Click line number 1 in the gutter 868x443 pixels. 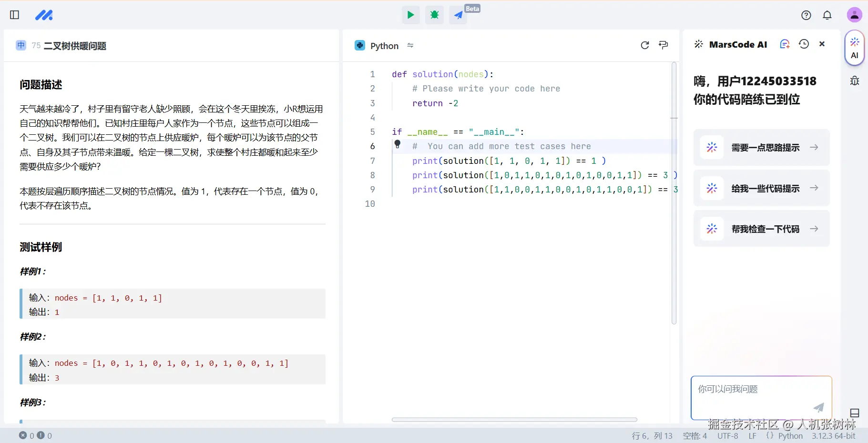372,74
